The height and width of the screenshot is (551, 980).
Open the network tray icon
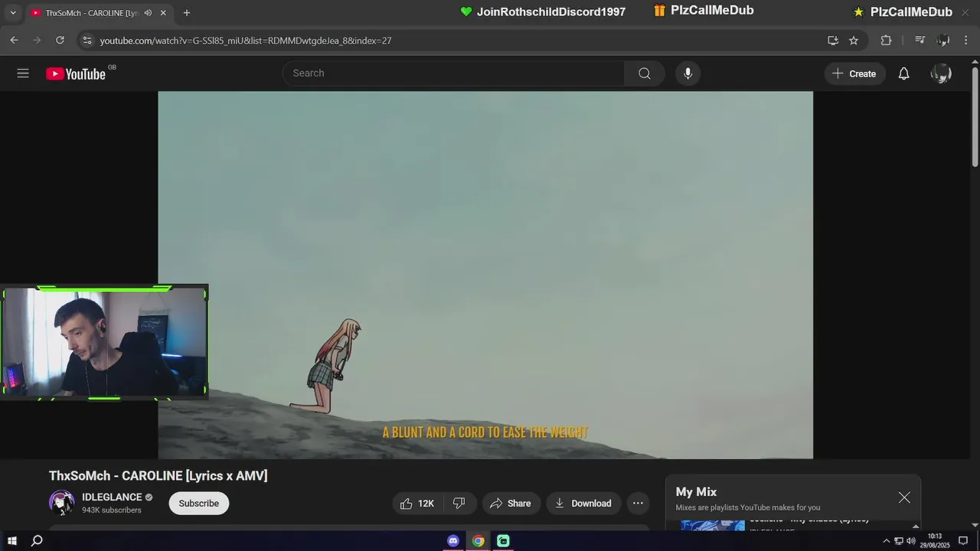pyautogui.click(x=899, y=541)
